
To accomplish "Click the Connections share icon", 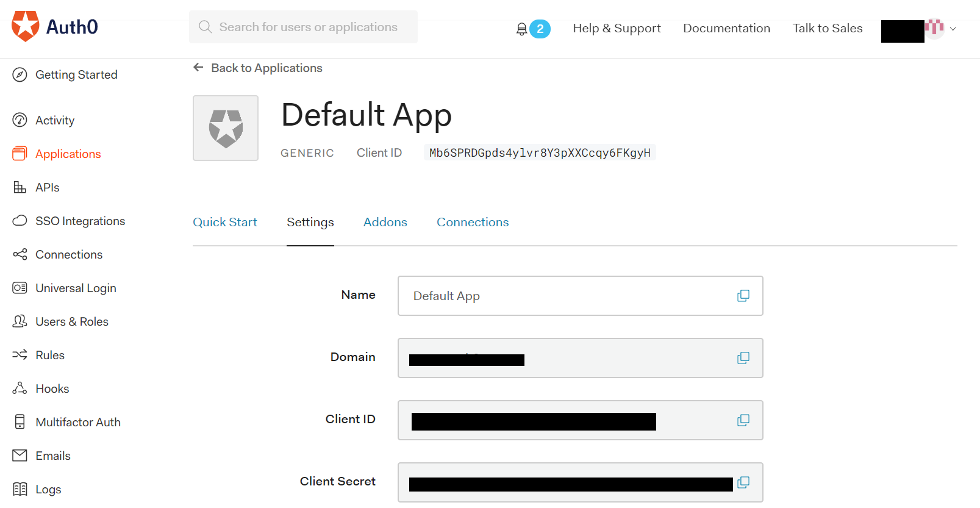I will [x=20, y=254].
